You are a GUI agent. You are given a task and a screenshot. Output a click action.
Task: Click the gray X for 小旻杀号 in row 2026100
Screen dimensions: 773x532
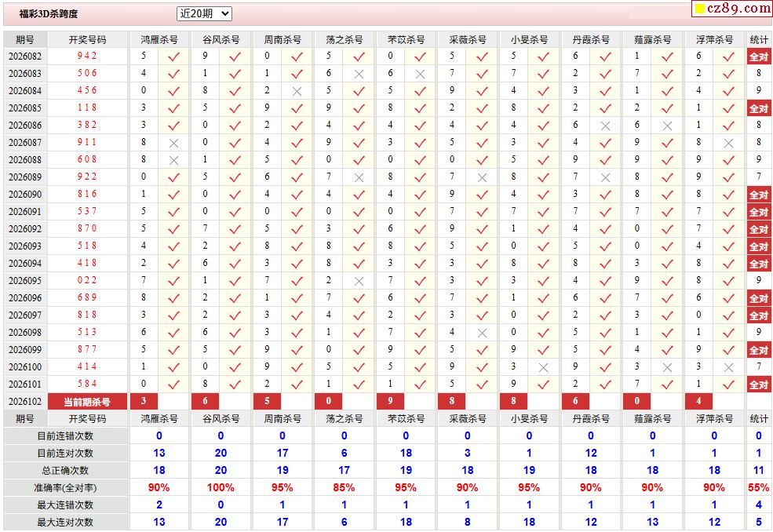click(543, 367)
